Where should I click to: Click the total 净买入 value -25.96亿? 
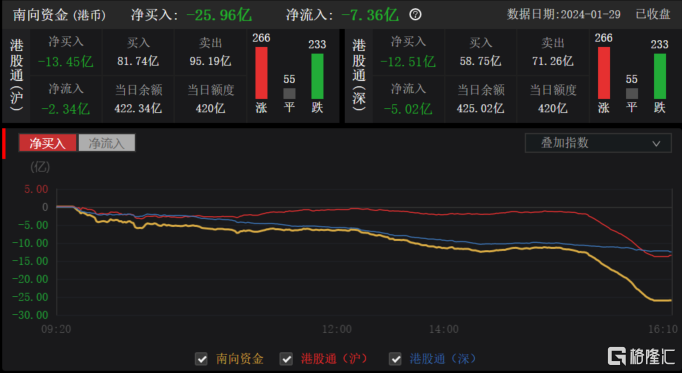coord(219,15)
